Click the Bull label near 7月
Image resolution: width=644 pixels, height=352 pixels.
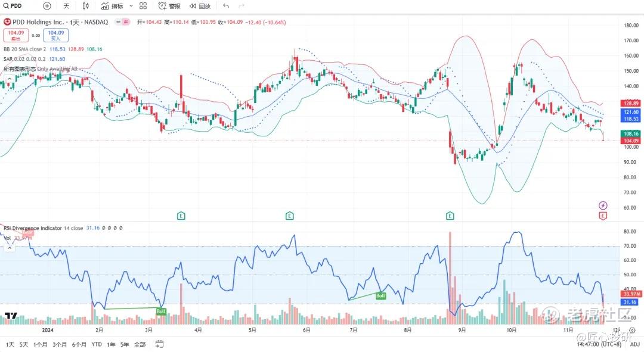[380, 296]
